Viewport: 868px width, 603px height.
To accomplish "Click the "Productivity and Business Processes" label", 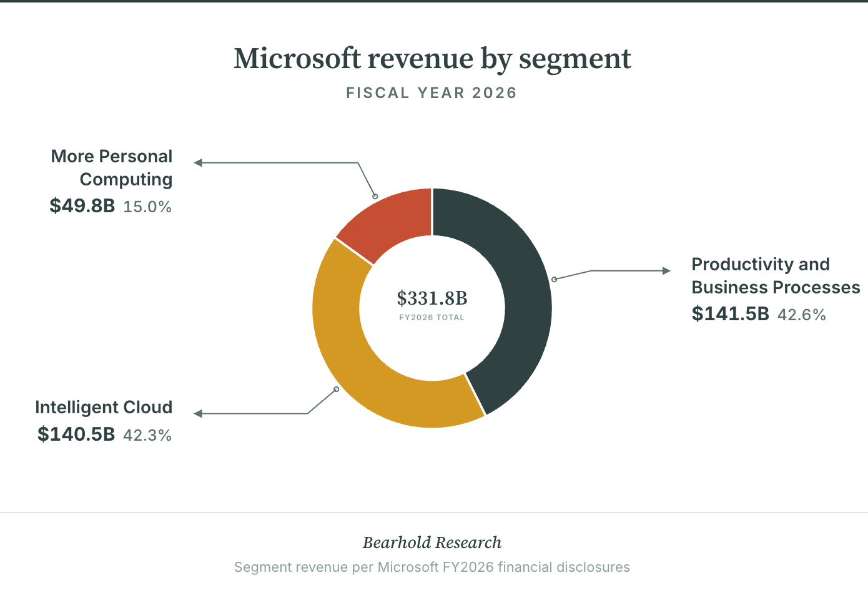I will (x=776, y=276).
